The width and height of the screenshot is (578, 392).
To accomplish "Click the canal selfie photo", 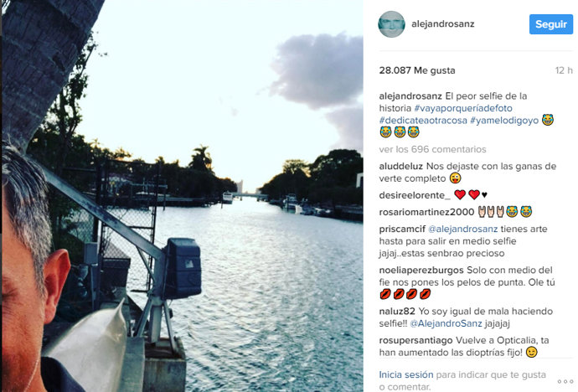I will [182, 196].
